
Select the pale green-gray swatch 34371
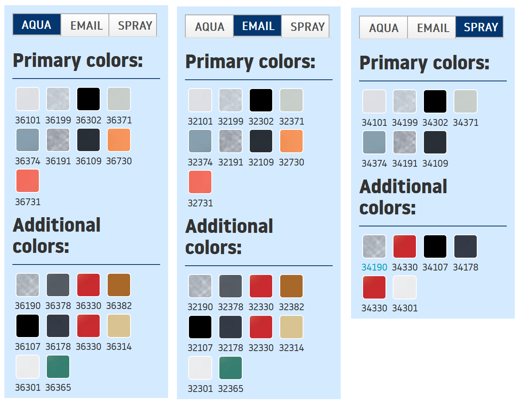[466, 101]
